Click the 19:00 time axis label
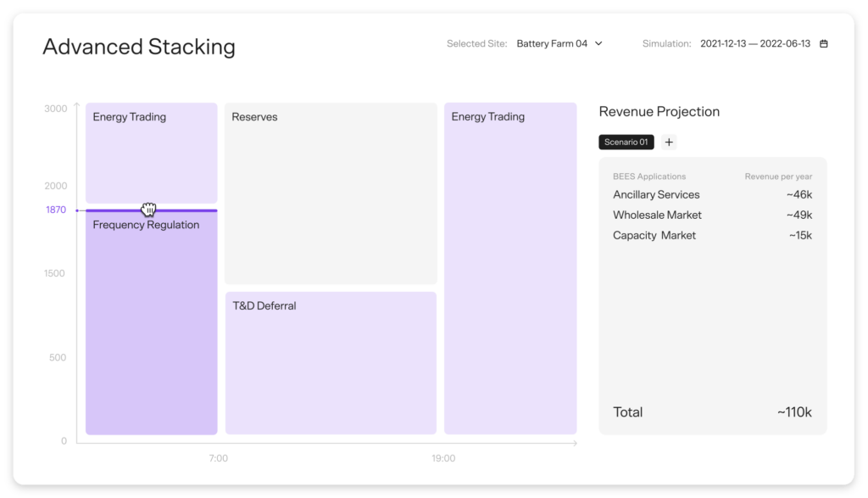The width and height of the screenshot is (868, 498). 442,458
